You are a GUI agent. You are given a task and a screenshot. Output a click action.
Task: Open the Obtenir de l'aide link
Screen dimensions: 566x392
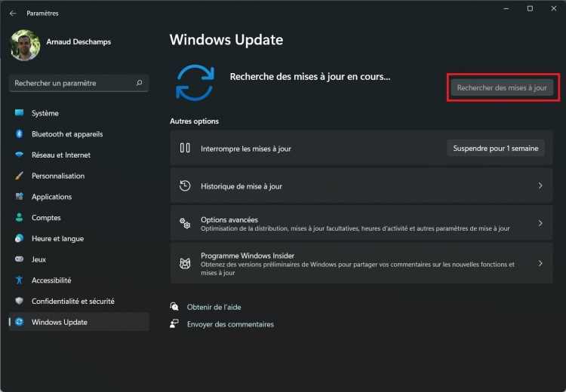(214, 308)
